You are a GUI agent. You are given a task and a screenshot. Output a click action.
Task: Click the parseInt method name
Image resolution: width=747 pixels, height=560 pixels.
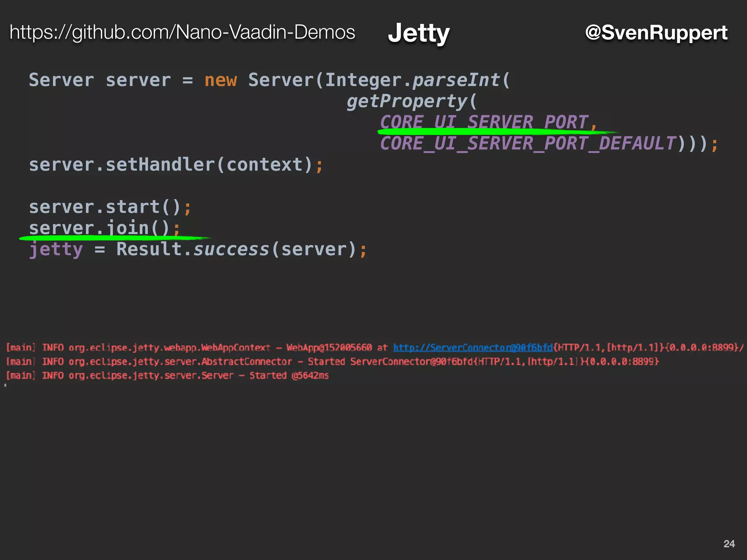click(x=456, y=80)
